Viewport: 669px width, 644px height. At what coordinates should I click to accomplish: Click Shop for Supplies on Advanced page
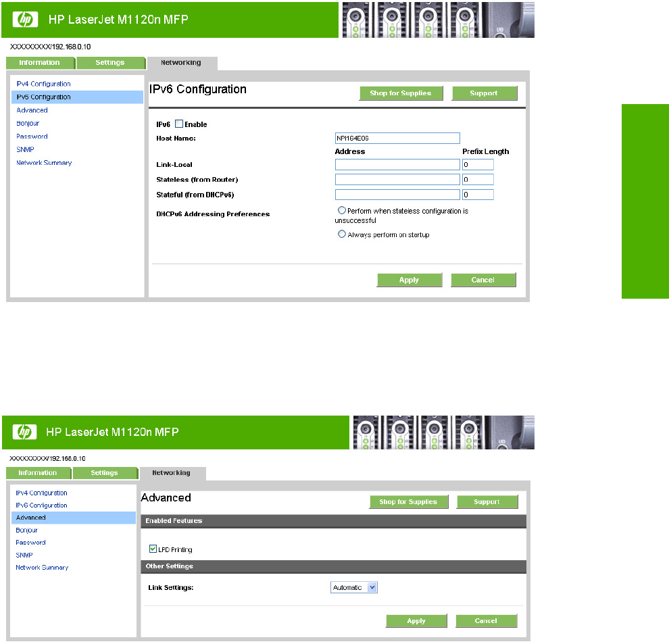pos(409,502)
